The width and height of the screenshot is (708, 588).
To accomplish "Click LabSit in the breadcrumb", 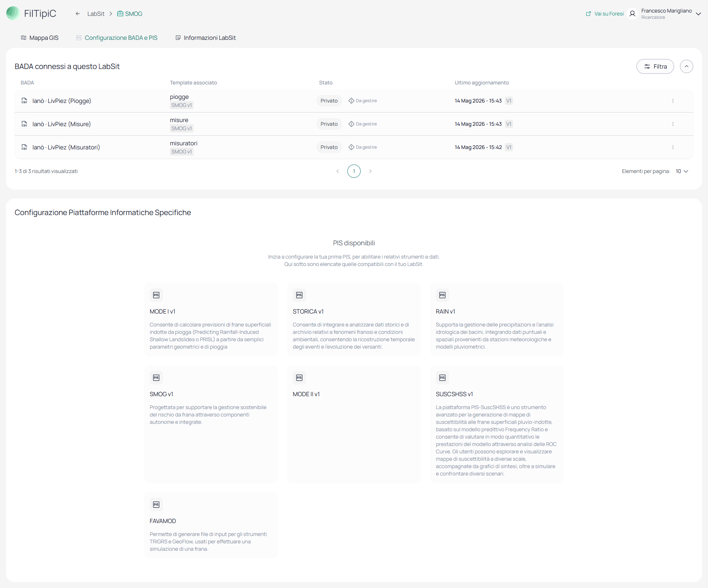I will 96,14.
